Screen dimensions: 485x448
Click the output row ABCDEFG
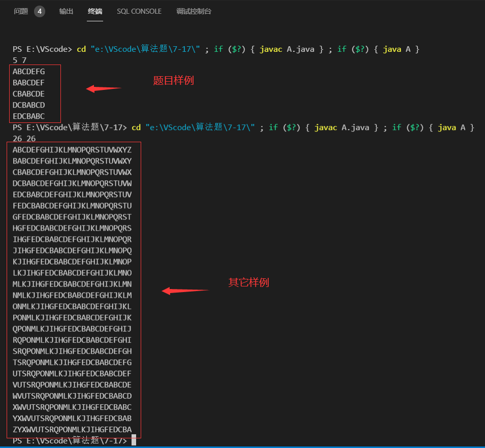click(29, 72)
